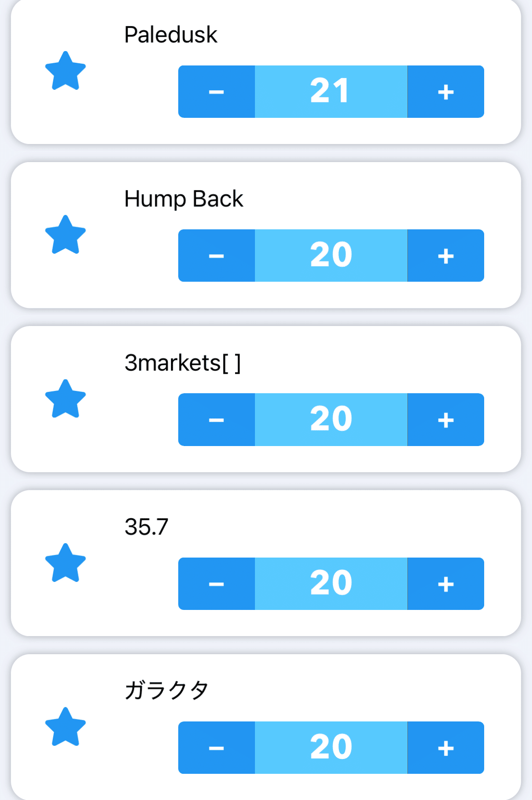Hit the minus button for 35.7
532x800 pixels.
pos(217,584)
